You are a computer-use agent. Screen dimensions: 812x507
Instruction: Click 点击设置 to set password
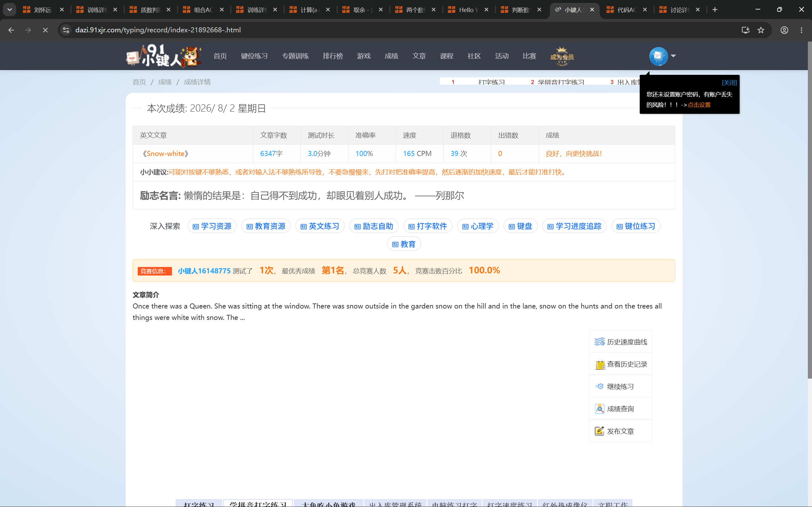[699, 105]
